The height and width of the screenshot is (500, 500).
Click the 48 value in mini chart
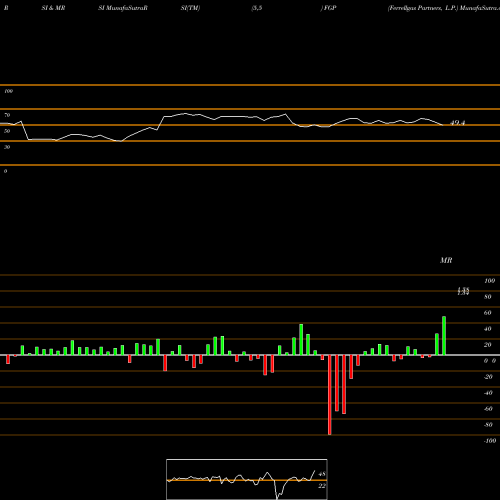tap(322, 474)
